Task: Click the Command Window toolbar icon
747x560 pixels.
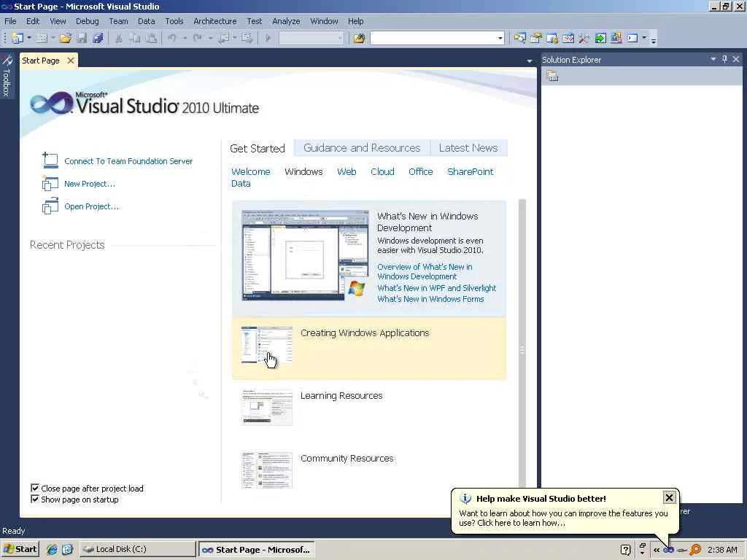Action: tap(632, 38)
